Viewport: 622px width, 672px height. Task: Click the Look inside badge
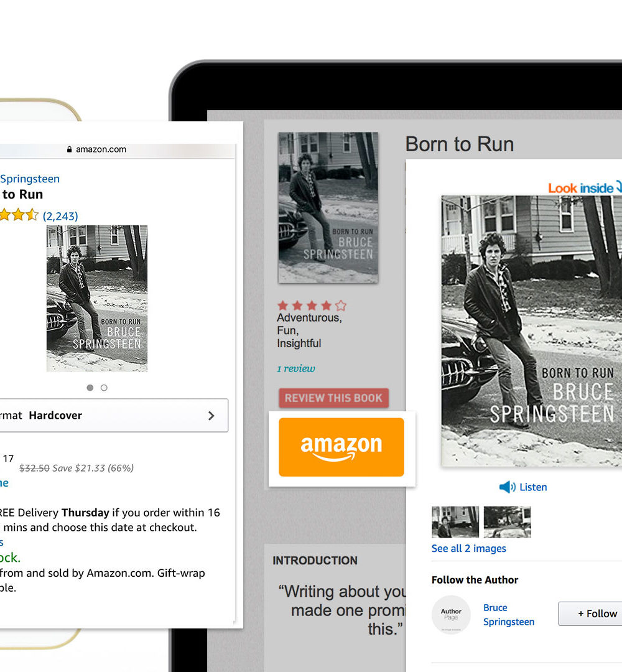click(584, 187)
